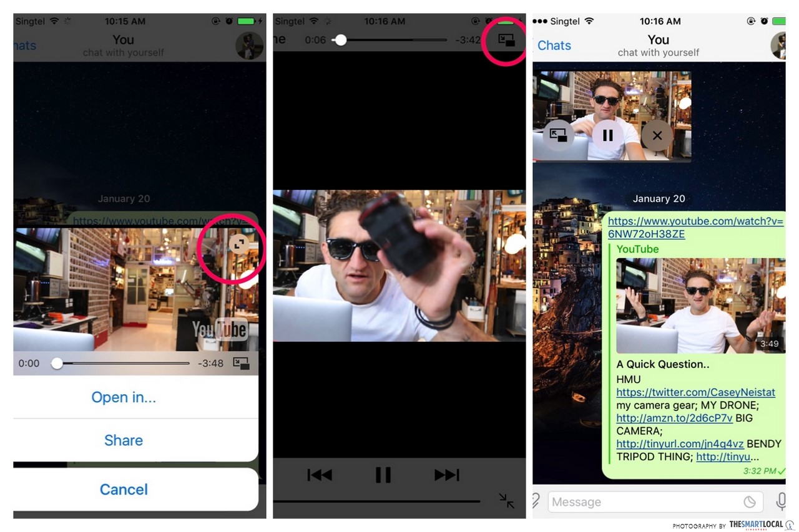Tap the Message text input field
799x532 pixels.
pyautogui.click(x=643, y=502)
